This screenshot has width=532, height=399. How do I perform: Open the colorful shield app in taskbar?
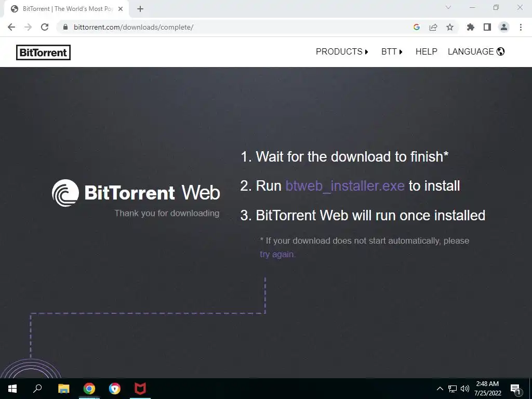(115, 389)
